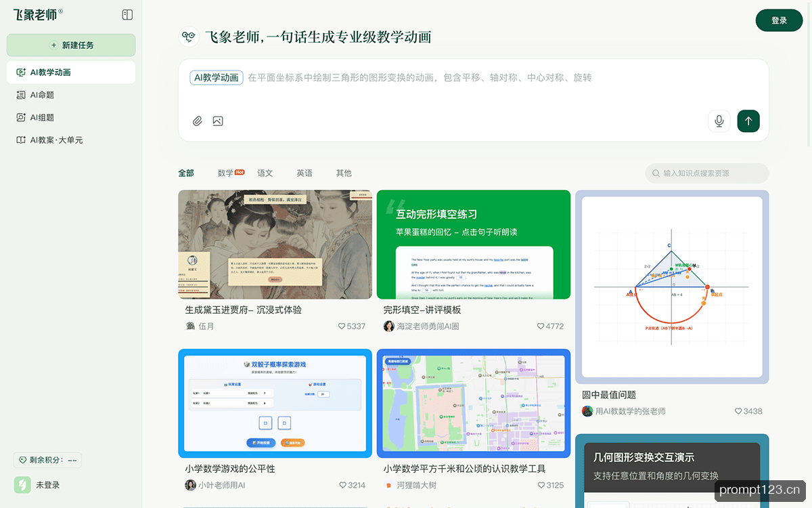
Task: Click the AI教学动画 sidebar icon
Action: (20, 72)
